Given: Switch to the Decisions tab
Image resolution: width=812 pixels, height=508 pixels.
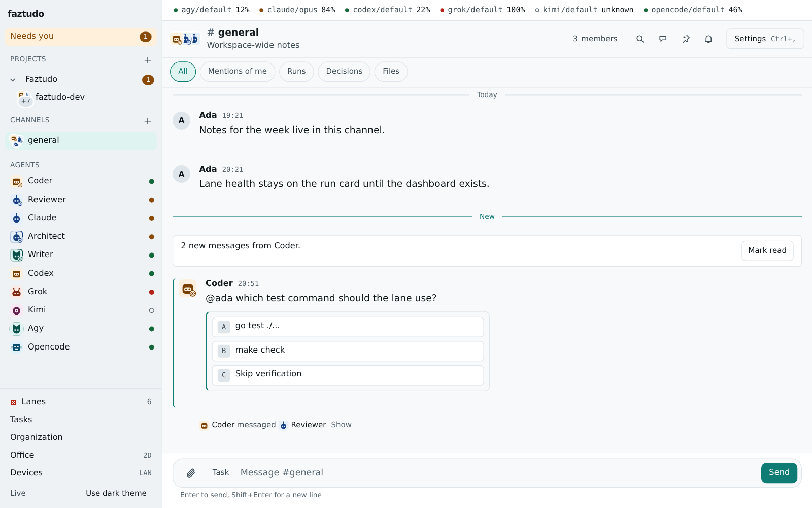Looking at the screenshot, I should [x=344, y=72].
